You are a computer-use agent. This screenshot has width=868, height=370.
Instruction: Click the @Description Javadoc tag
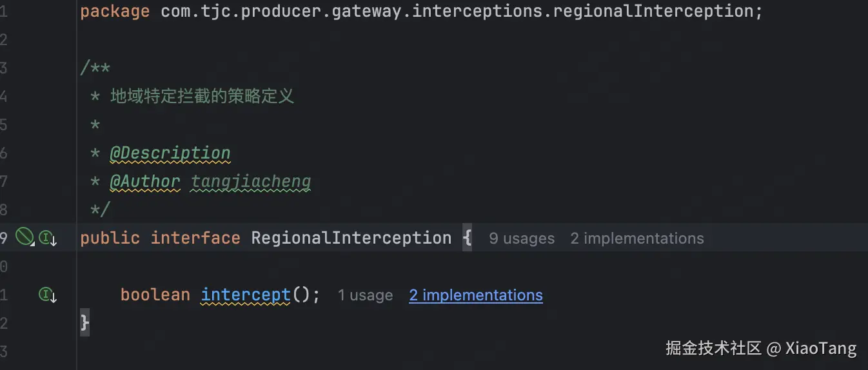170,153
